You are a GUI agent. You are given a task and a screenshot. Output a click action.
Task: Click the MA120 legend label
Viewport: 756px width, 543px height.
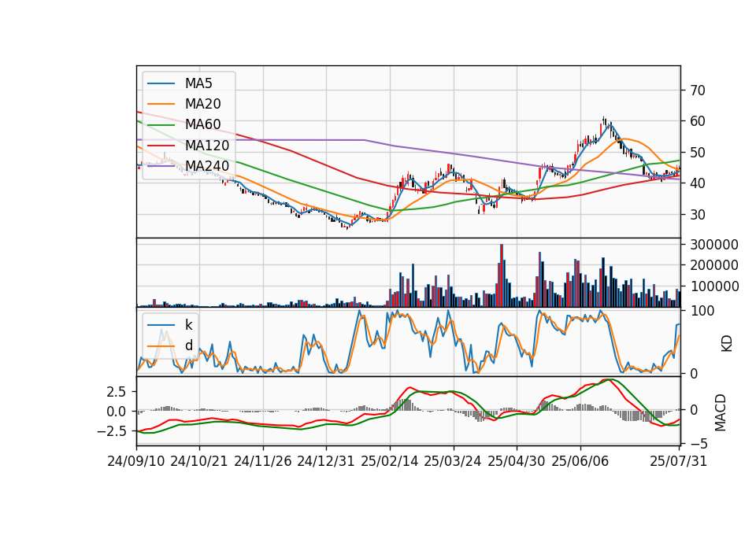coord(207,146)
